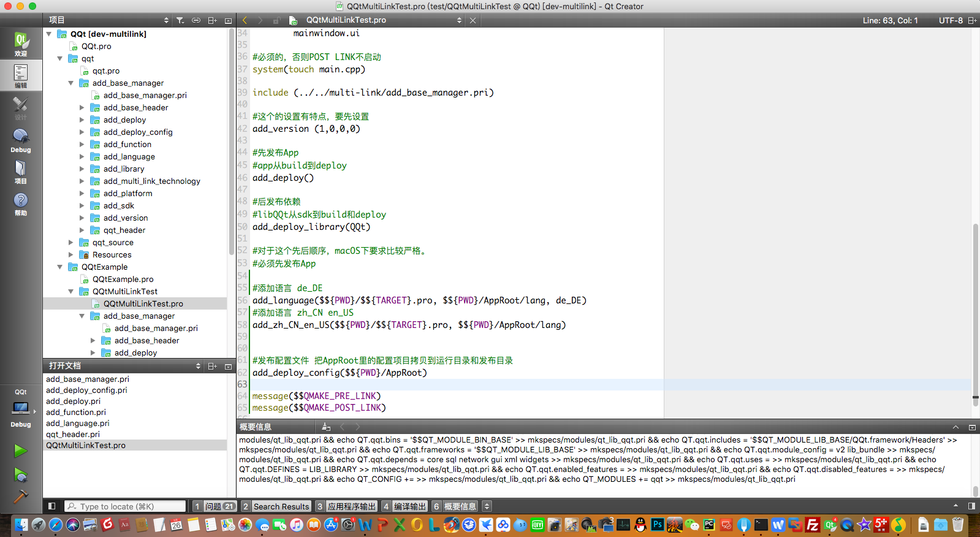Screen dimensions: 980x537
Task: Split the open documents panel
Action: (x=213, y=366)
